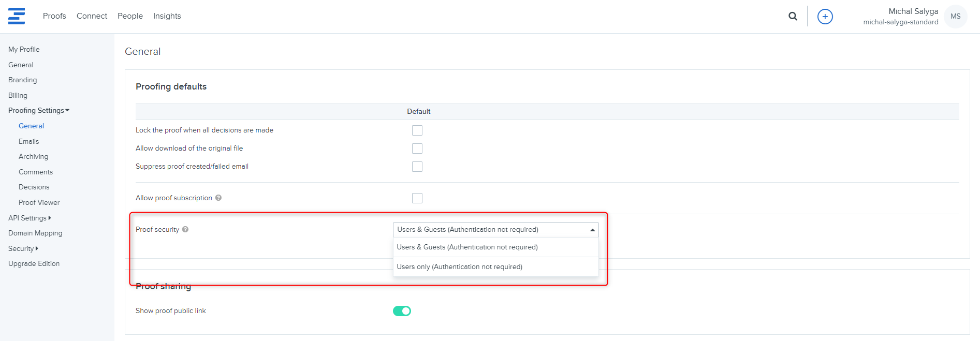
Task: Open the Upgrade Edition link
Action: pos(34,263)
